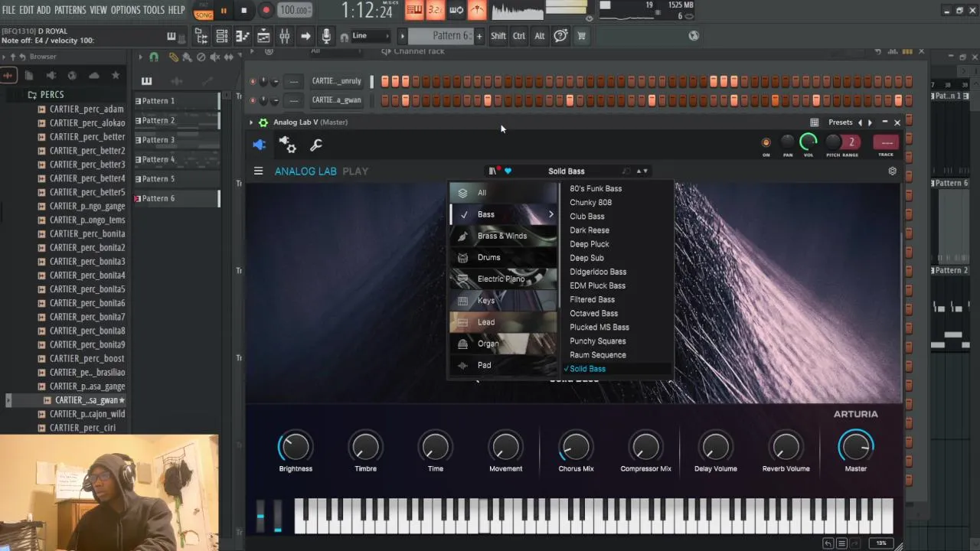Toggle the Alt modifier button

[540, 36]
